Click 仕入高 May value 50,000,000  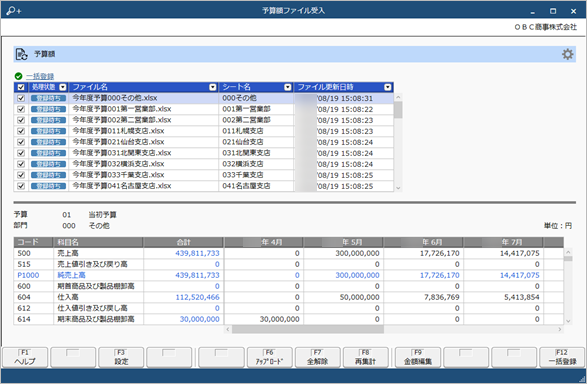pyautogui.click(x=359, y=297)
